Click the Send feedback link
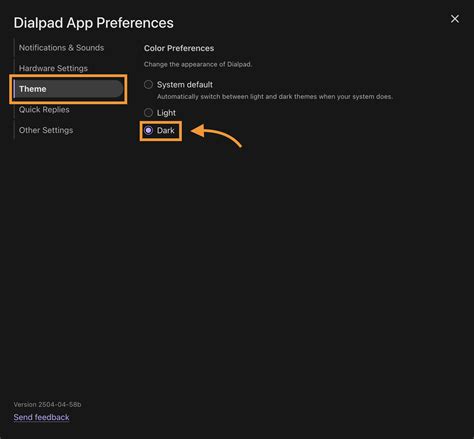 pyautogui.click(x=41, y=417)
